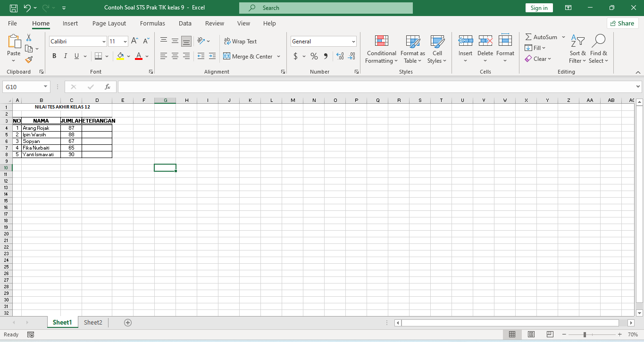Click the Font Color red A swatch
Screen dimensions: 644x342
[x=139, y=56]
